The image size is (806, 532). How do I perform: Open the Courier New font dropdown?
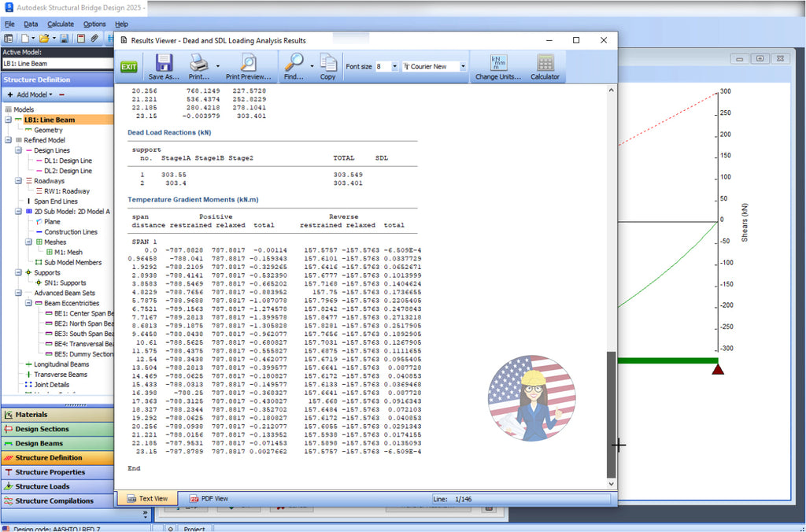coord(463,66)
